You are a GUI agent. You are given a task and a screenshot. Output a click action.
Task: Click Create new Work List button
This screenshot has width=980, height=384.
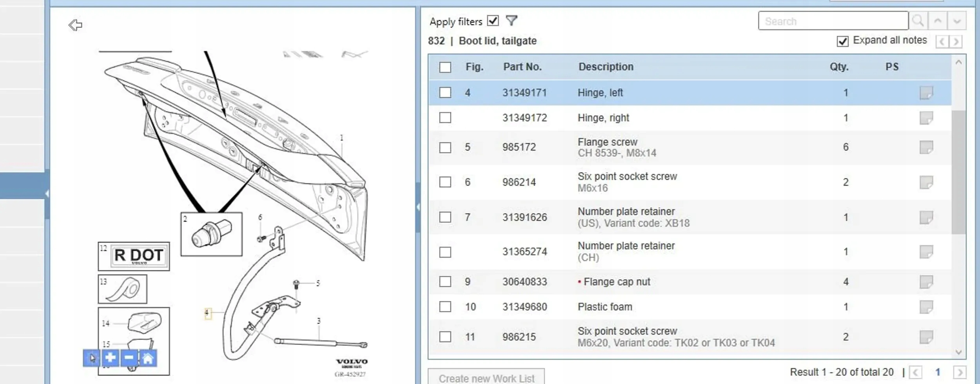click(486, 377)
